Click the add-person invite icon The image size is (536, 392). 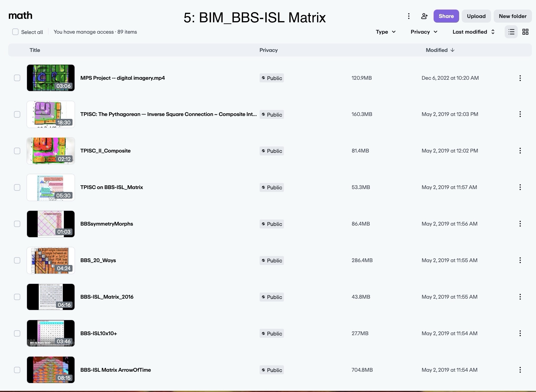click(424, 16)
